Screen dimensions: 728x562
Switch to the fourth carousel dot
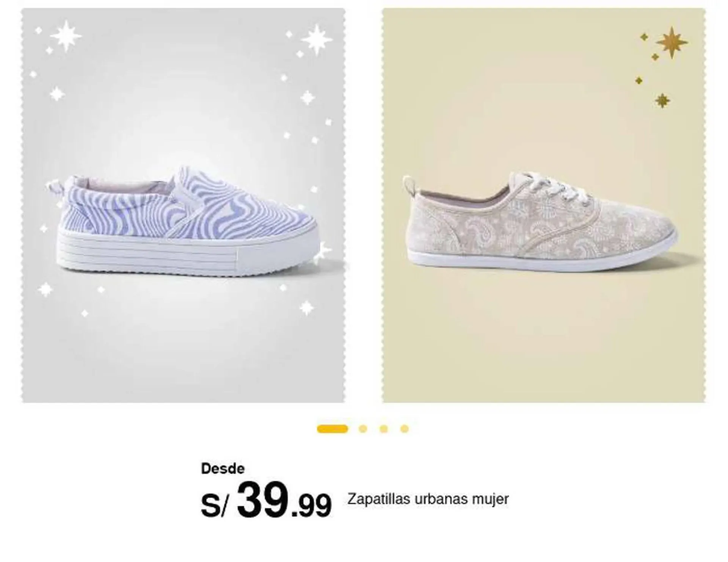pyautogui.click(x=405, y=429)
